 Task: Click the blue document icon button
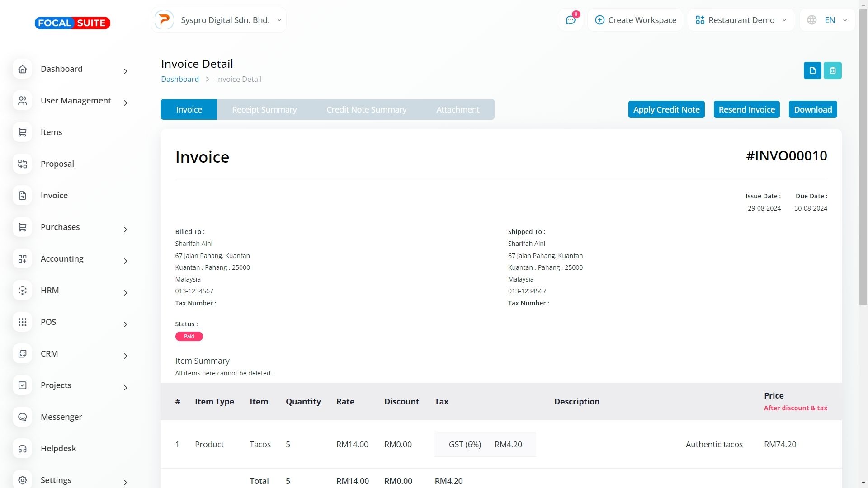pyautogui.click(x=812, y=70)
